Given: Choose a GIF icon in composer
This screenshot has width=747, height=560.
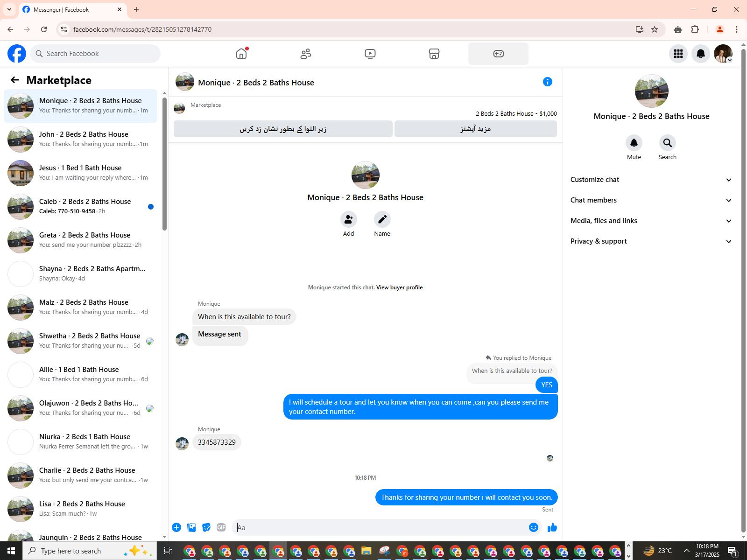Looking at the screenshot, I should [x=221, y=527].
